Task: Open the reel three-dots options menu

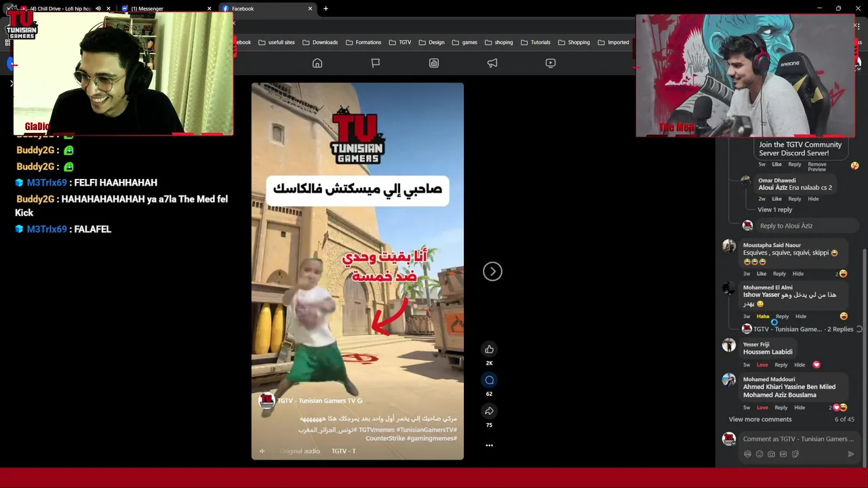Action: point(489,445)
